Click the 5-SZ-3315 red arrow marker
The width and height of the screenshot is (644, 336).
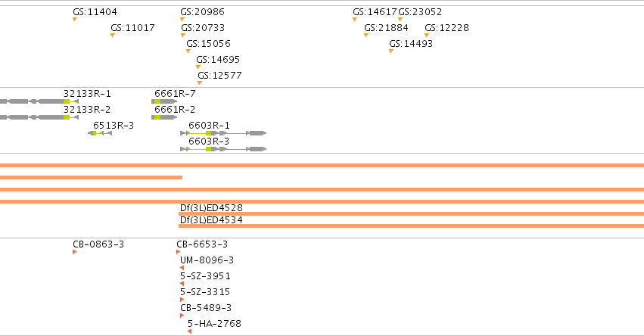[182, 300]
